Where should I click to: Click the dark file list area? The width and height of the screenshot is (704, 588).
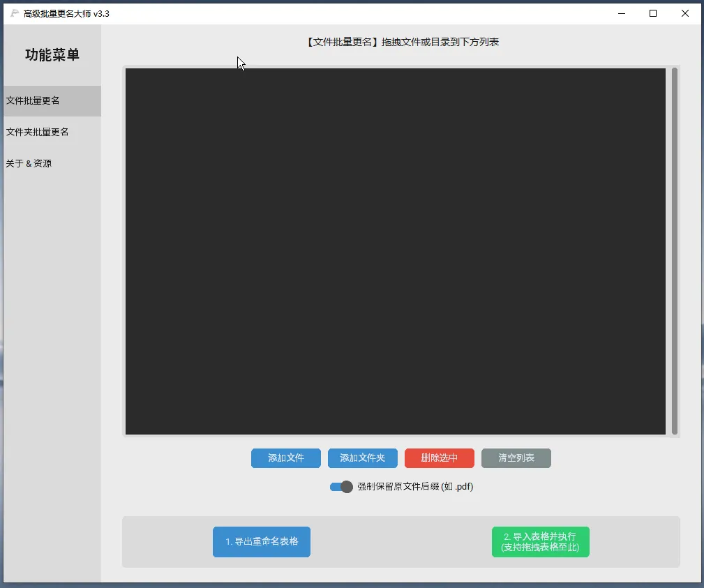pos(396,251)
